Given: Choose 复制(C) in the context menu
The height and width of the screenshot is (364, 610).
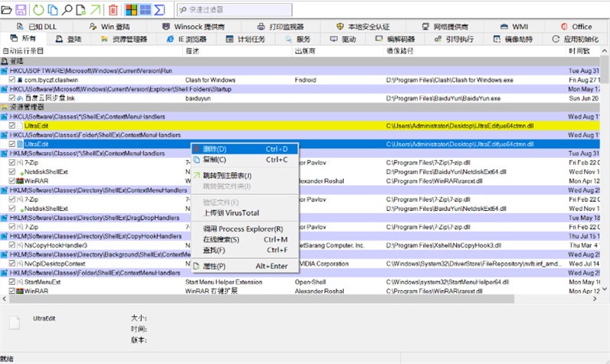Looking at the screenshot, I should [x=245, y=160].
